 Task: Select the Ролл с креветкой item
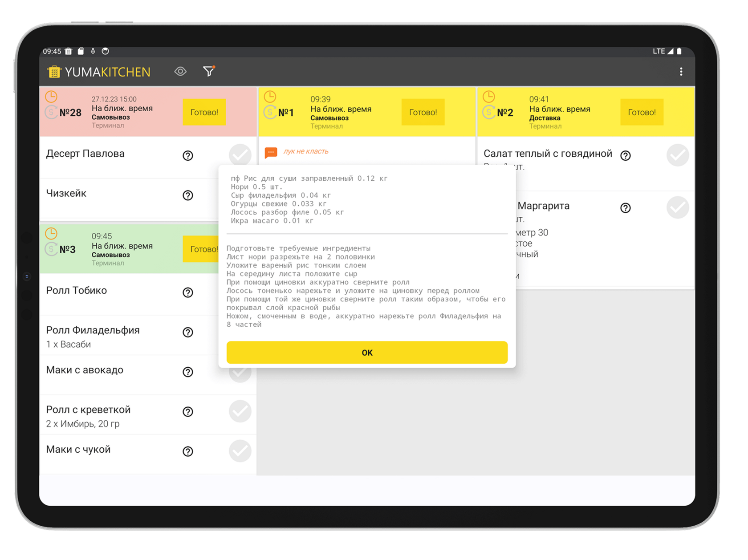click(148, 415)
